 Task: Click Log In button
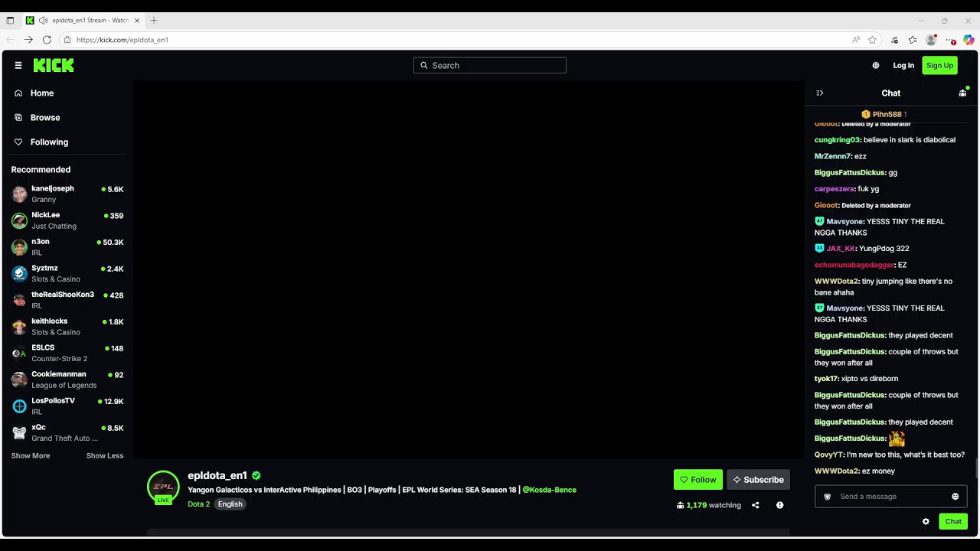pos(903,66)
